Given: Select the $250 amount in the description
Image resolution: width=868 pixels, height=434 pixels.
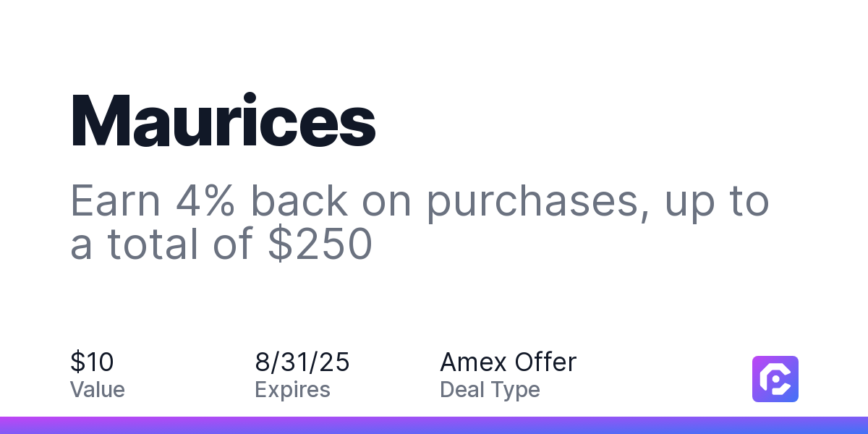Looking at the screenshot, I should [320, 244].
